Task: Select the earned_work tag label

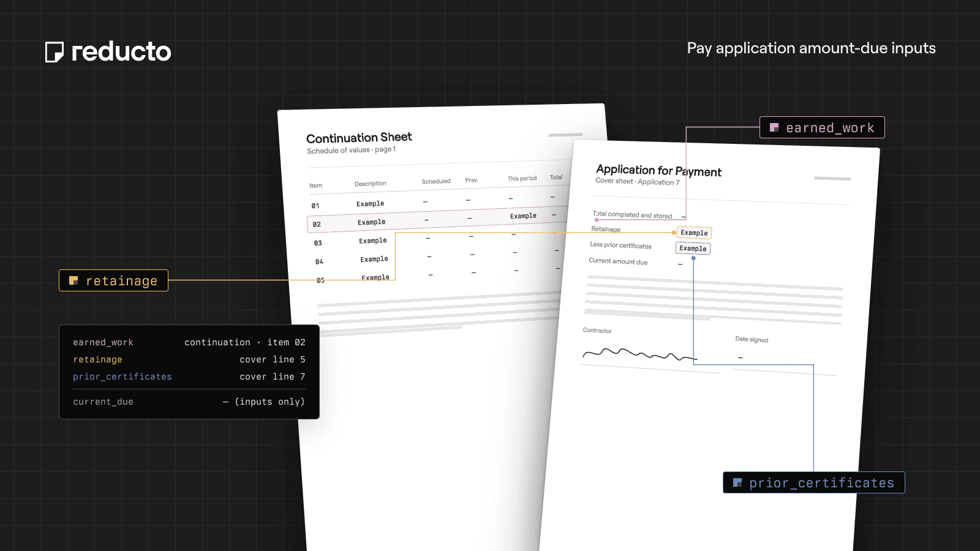Action: 822,127
